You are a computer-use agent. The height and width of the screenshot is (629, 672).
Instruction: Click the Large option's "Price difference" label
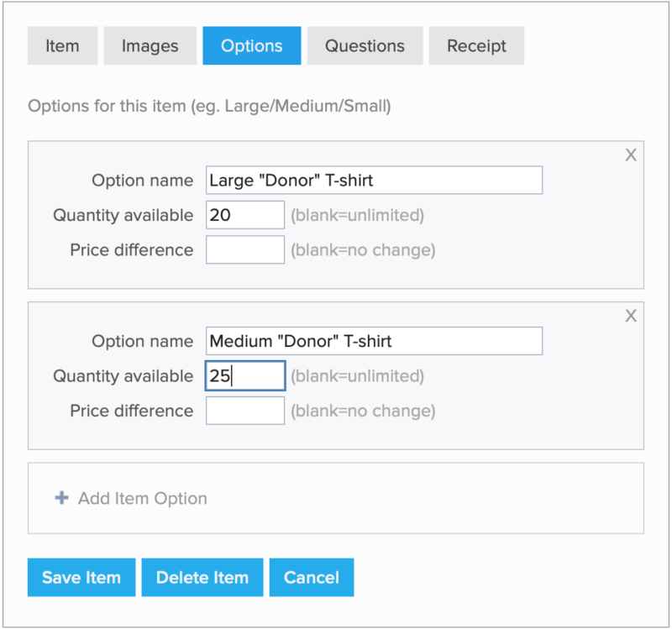131,249
